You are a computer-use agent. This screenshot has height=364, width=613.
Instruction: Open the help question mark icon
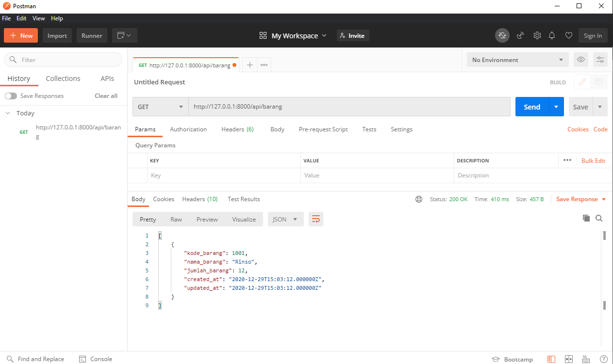click(603, 359)
